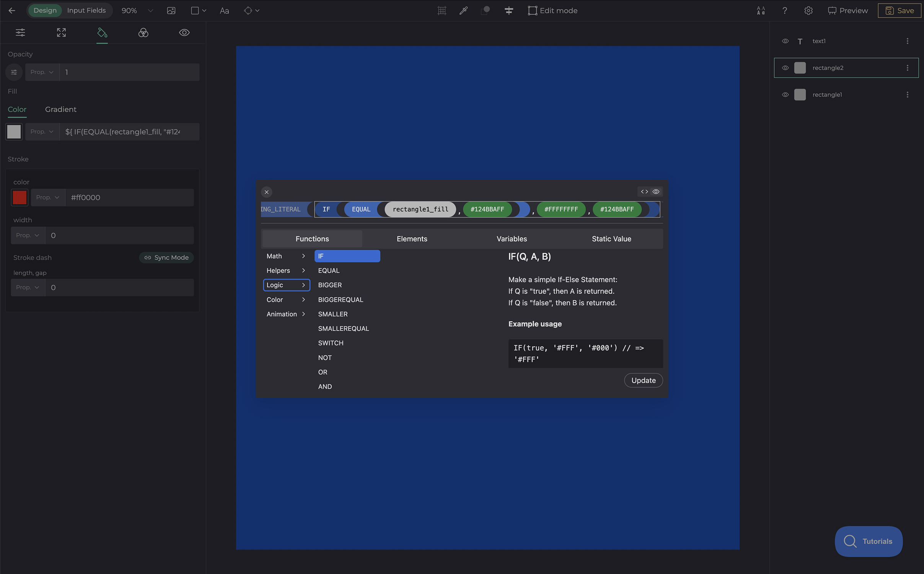Open the red stroke color swatch

tap(20, 197)
